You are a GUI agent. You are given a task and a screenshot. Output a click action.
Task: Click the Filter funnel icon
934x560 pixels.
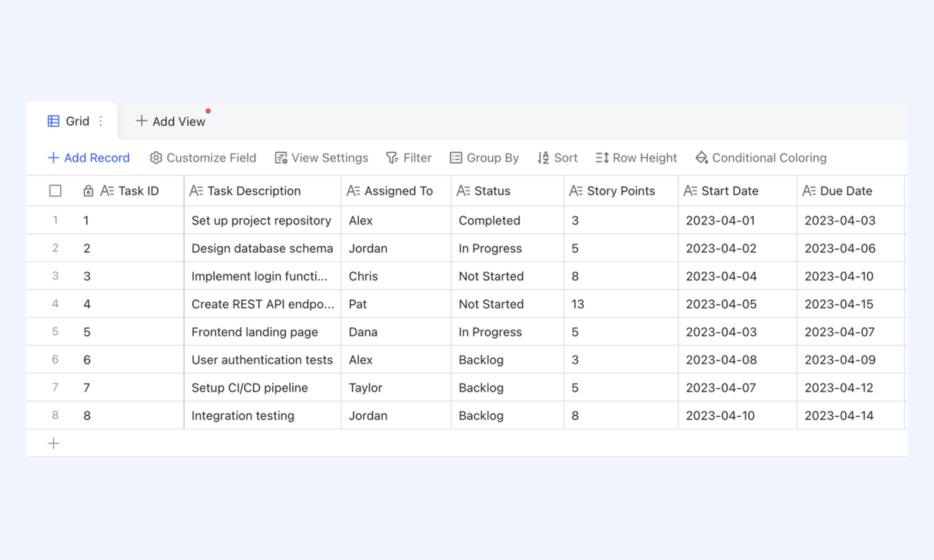point(392,158)
